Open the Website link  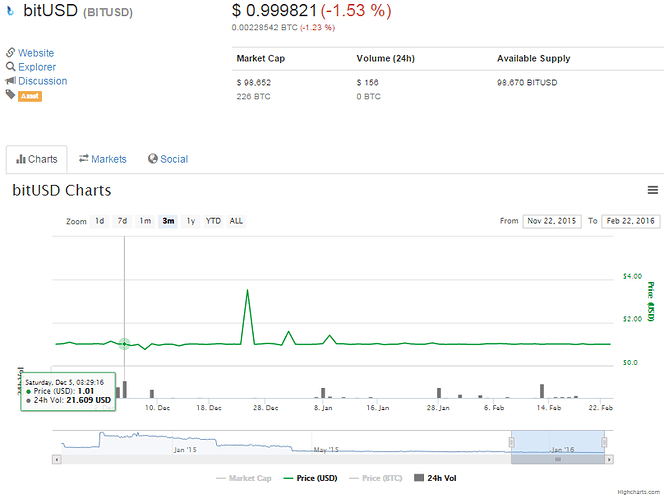pos(36,53)
